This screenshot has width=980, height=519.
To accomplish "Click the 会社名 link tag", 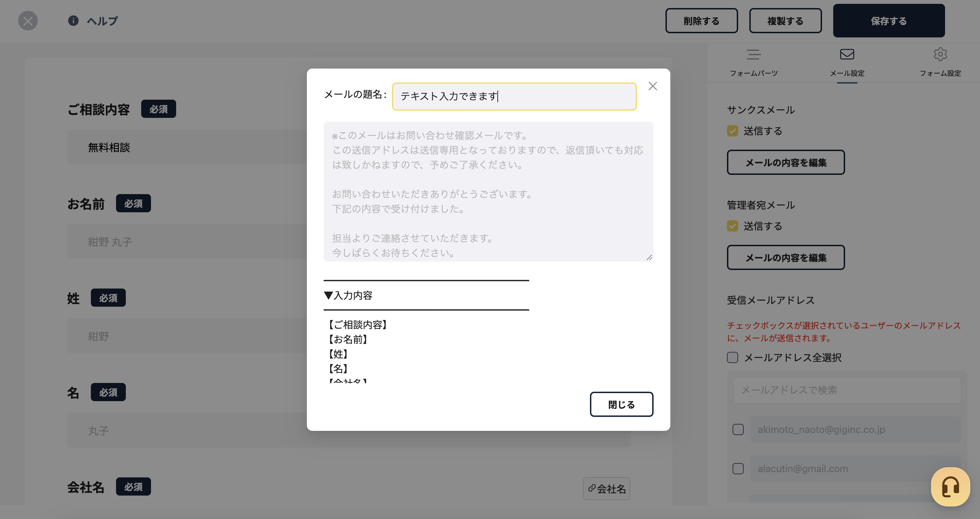I will [606, 489].
